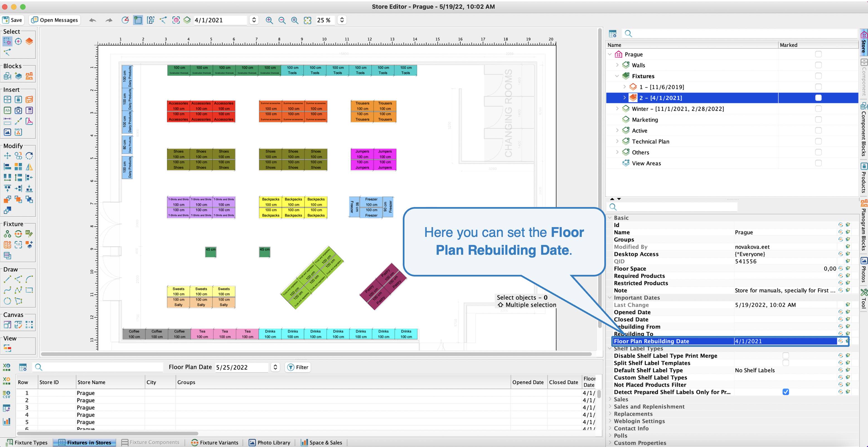
Task: Click the zoom in magnifier icon
Action: tap(269, 20)
